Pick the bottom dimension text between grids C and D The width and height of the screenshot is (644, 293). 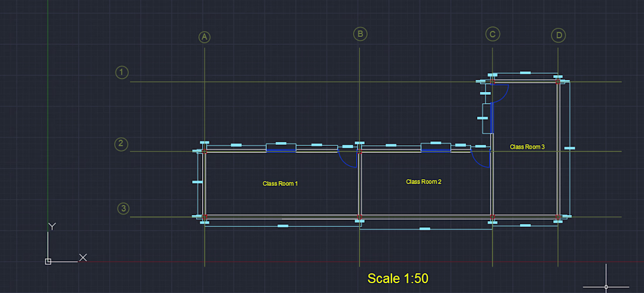click(525, 225)
